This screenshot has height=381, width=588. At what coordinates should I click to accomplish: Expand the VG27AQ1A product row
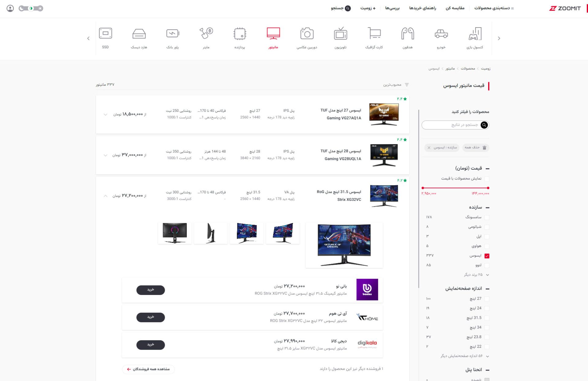pos(105,115)
